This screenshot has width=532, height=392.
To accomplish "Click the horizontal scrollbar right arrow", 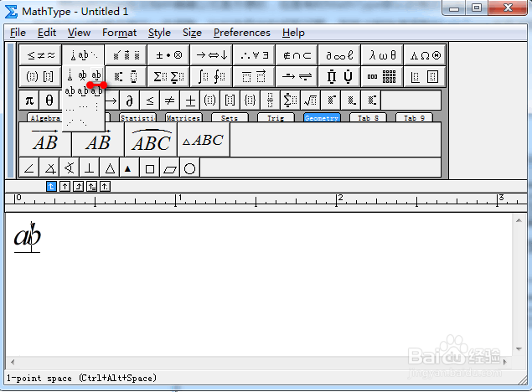I will click(x=504, y=362).
